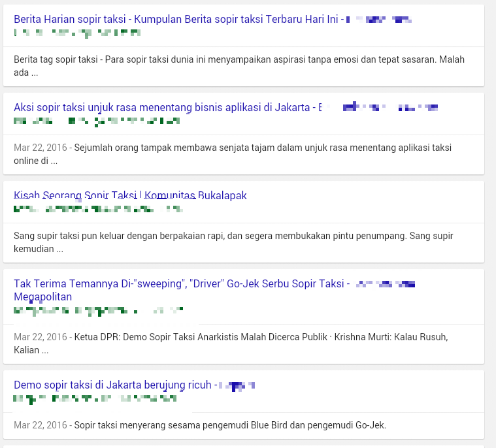Click the blurred site name after "Terbaru Hari Ini"

[x=379, y=20]
